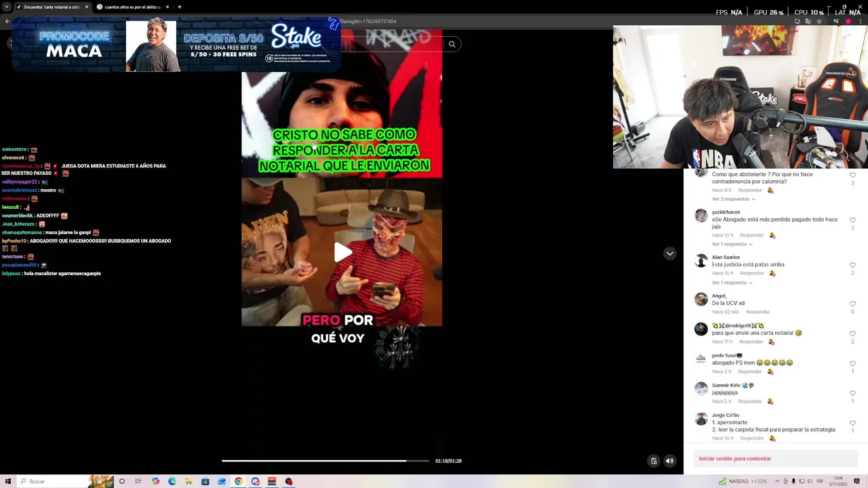Click the NASDAQ stock widget
868x488 pixels.
click(743, 481)
